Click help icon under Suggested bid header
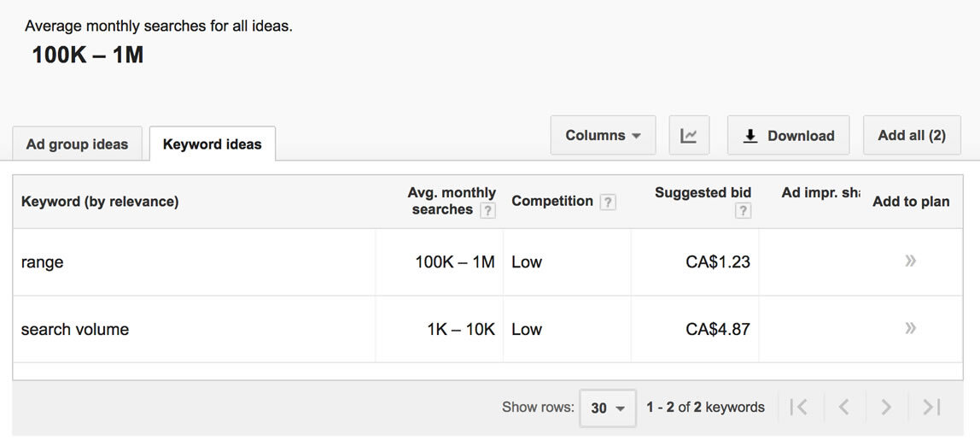The height and width of the screenshot is (446, 980). click(743, 211)
